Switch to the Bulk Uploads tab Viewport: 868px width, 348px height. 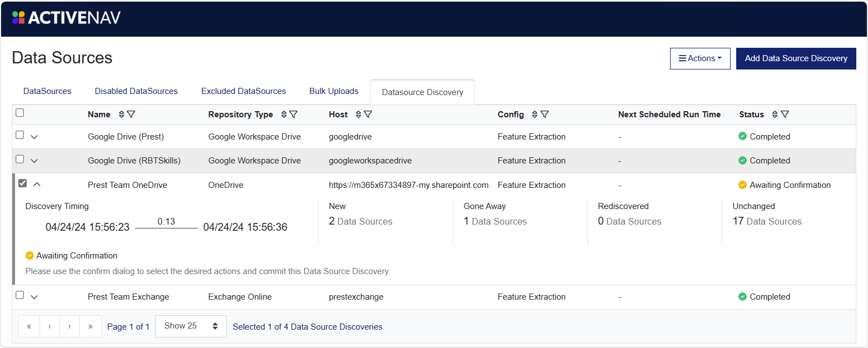334,91
